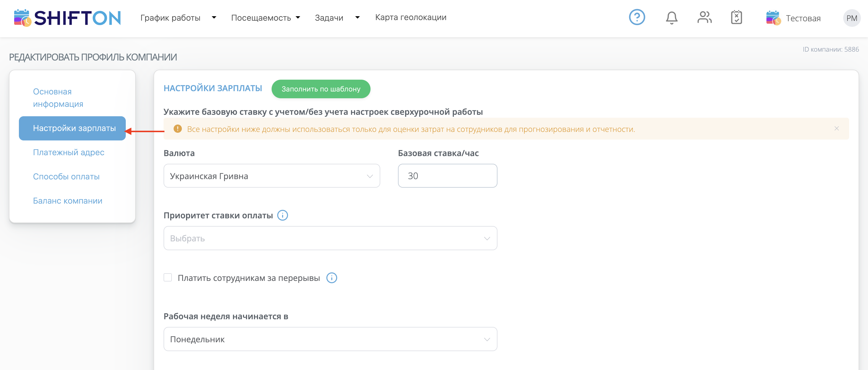Click the Shifton logo

(x=67, y=18)
